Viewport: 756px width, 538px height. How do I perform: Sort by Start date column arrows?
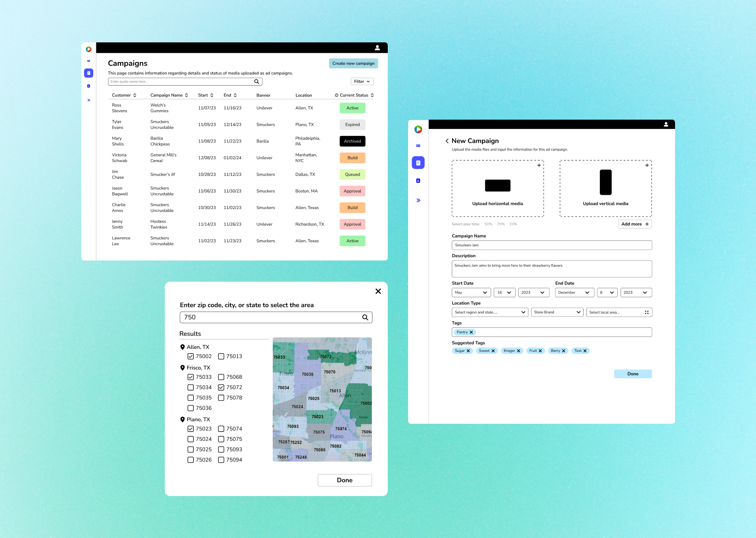point(212,95)
